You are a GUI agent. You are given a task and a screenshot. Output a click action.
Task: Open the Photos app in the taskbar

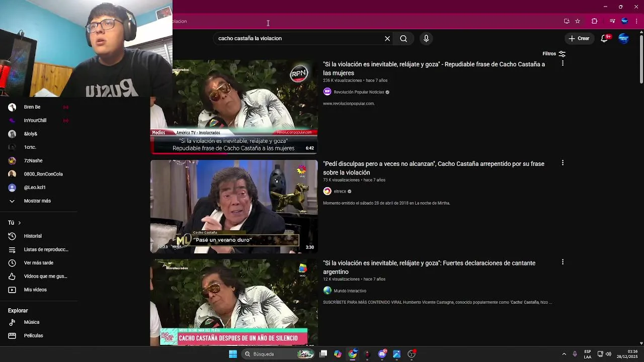[396, 354]
